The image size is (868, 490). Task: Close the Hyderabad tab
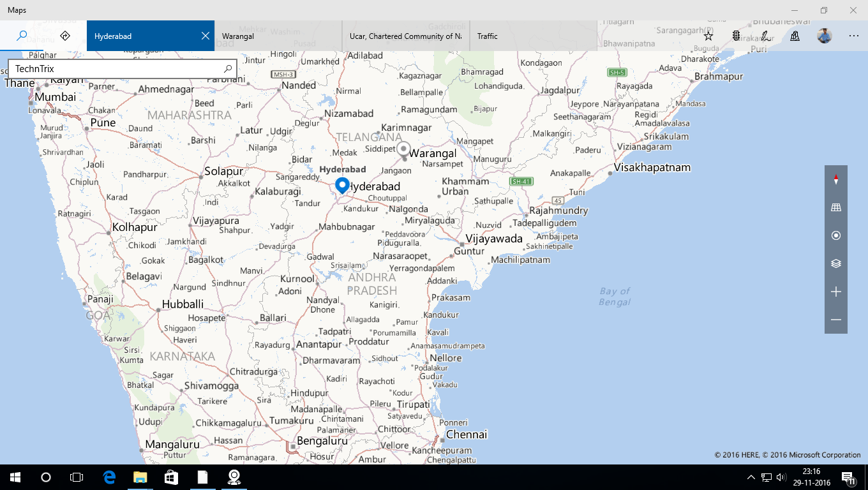click(x=205, y=36)
